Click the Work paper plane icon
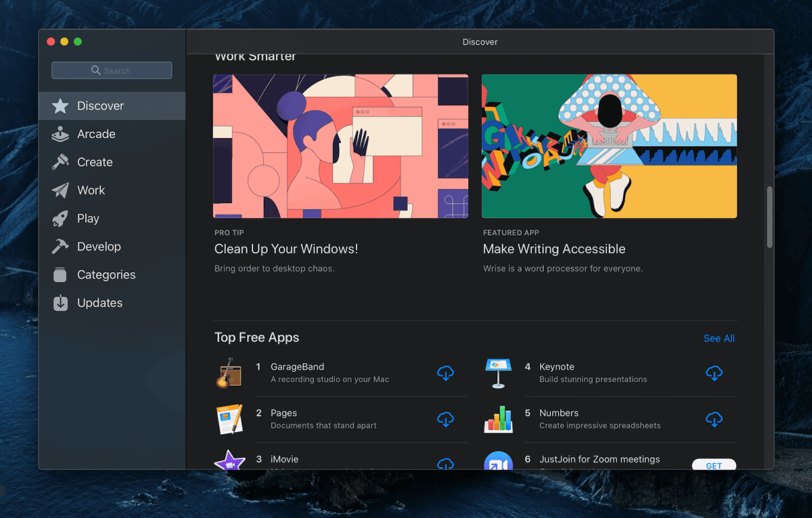 [x=60, y=190]
